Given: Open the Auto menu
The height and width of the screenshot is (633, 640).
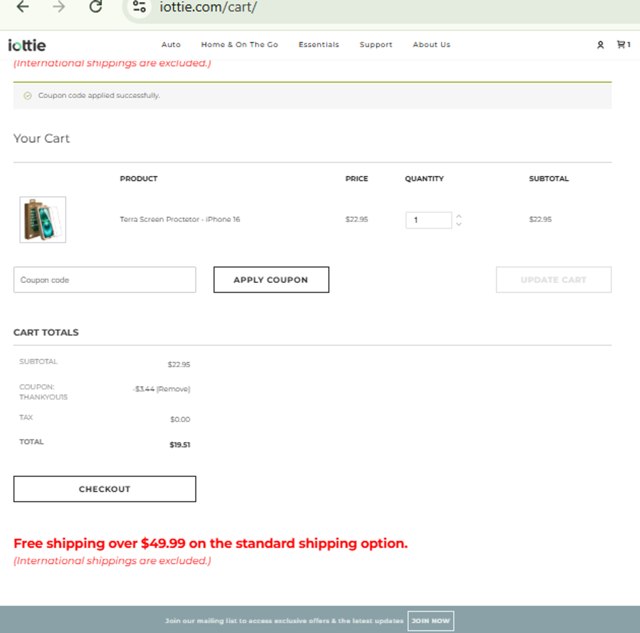Looking at the screenshot, I should (171, 44).
